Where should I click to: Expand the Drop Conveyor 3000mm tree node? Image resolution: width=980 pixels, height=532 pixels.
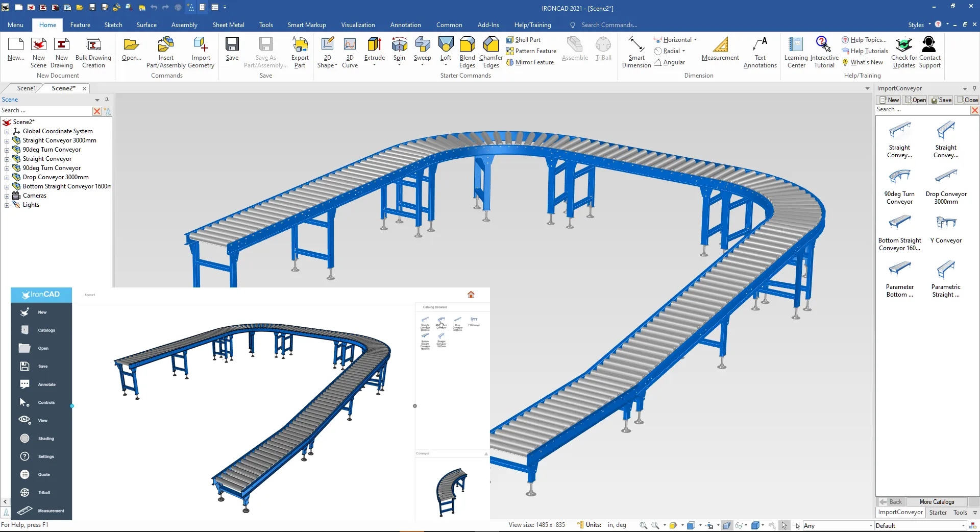[x=7, y=177]
